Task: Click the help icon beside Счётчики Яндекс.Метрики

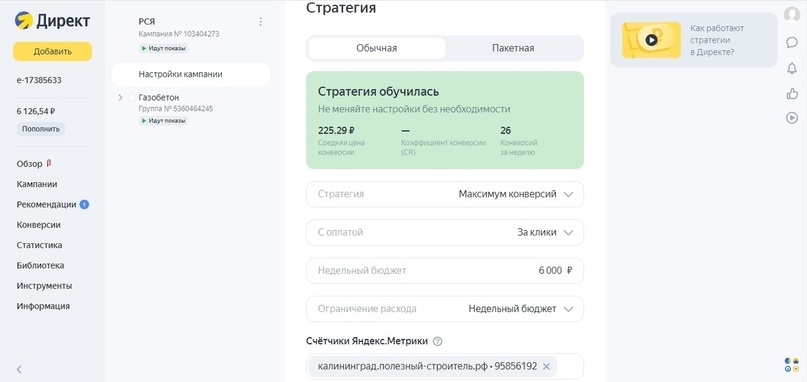Action: pos(438,341)
